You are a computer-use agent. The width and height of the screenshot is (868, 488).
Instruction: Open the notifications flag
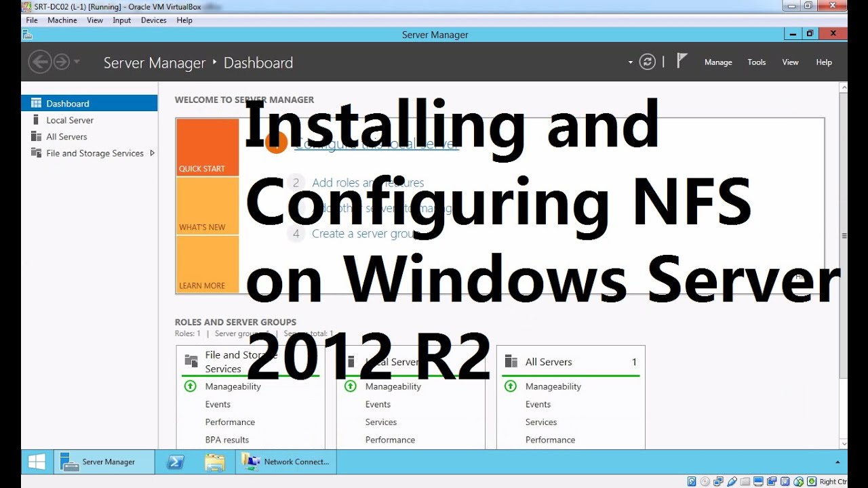pyautogui.click(x=682, y=61)
